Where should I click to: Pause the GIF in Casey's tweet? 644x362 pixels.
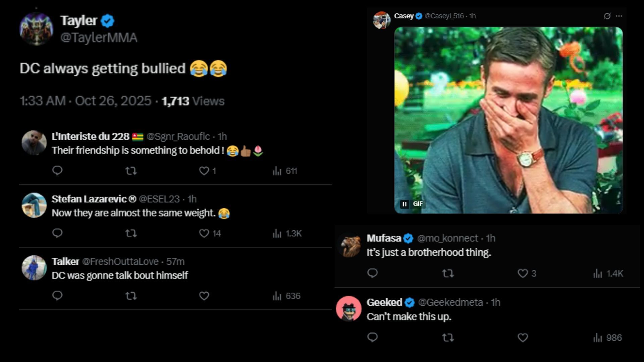pos(405,204)
